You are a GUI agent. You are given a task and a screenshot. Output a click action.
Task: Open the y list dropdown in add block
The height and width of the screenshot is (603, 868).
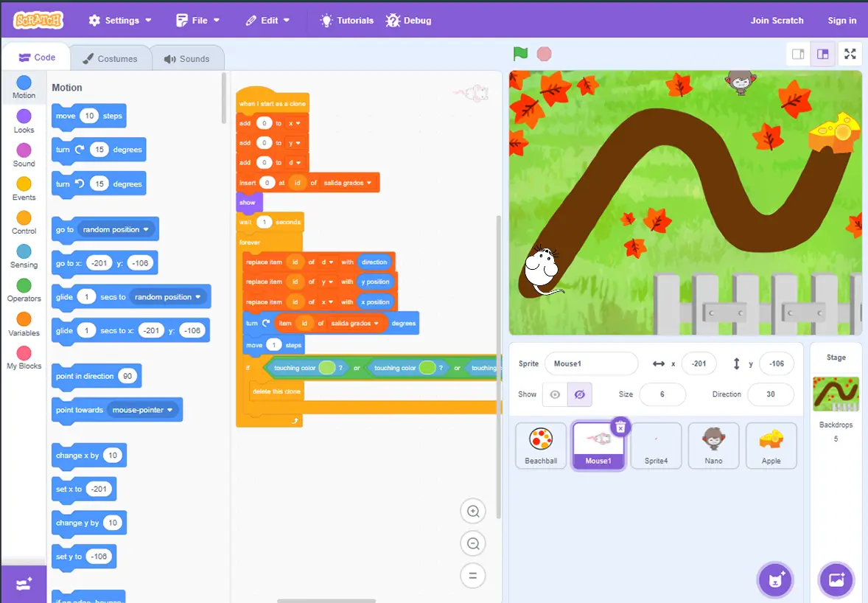(x=294, y=143)
